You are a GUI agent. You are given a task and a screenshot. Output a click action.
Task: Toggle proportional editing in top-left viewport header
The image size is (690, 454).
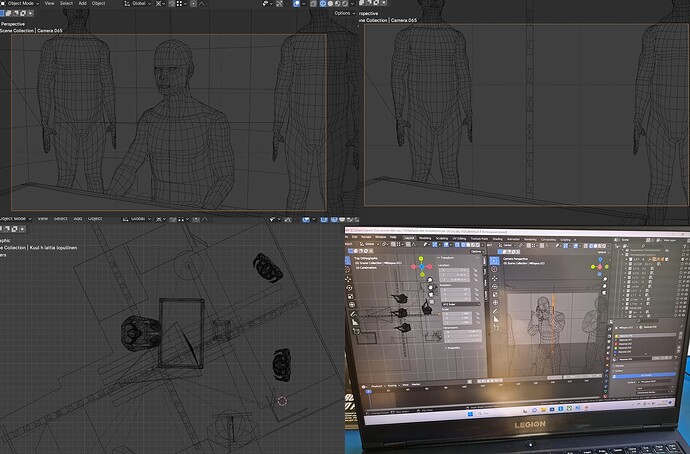pos(193,3)
